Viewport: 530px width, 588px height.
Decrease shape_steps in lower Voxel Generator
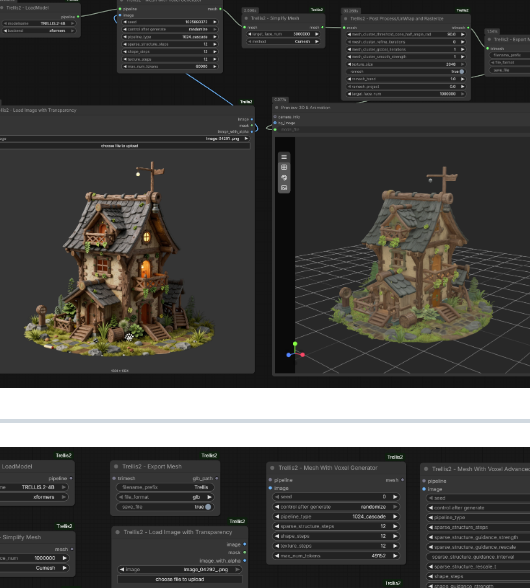277,536
